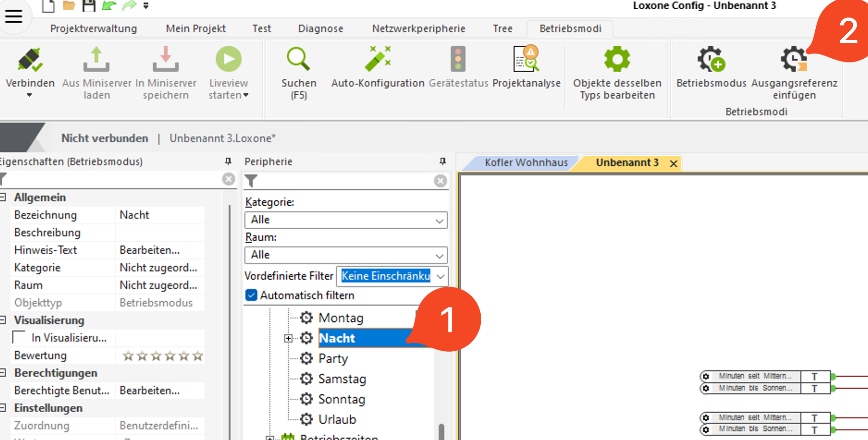The width and height of the screenshot is (868, 440).
Task: Open the Test ribbon tab
Action: [x=261, y=29]
